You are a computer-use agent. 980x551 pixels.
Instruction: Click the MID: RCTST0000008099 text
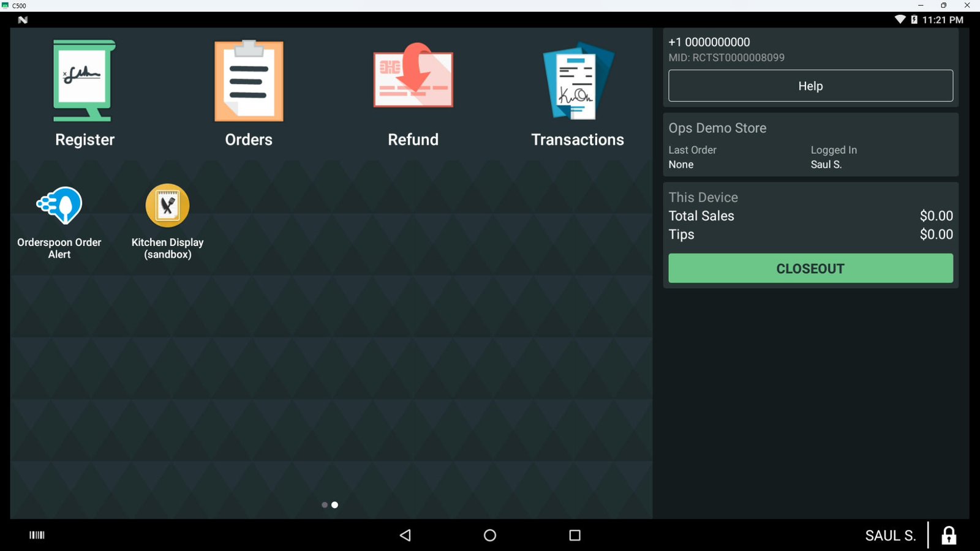click(726, 58)
